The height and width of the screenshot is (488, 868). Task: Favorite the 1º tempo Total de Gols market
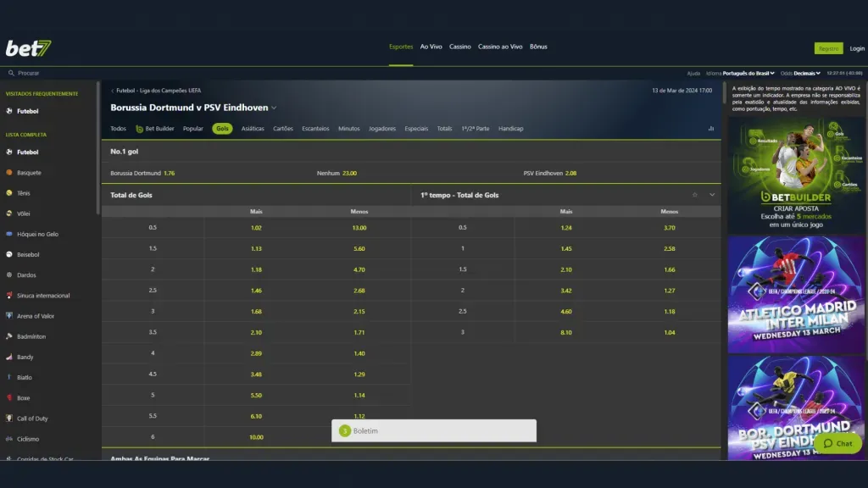pos(695,195)
